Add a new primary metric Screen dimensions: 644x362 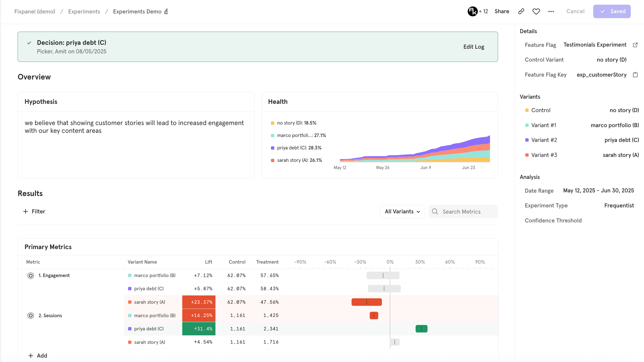(38, 356)
